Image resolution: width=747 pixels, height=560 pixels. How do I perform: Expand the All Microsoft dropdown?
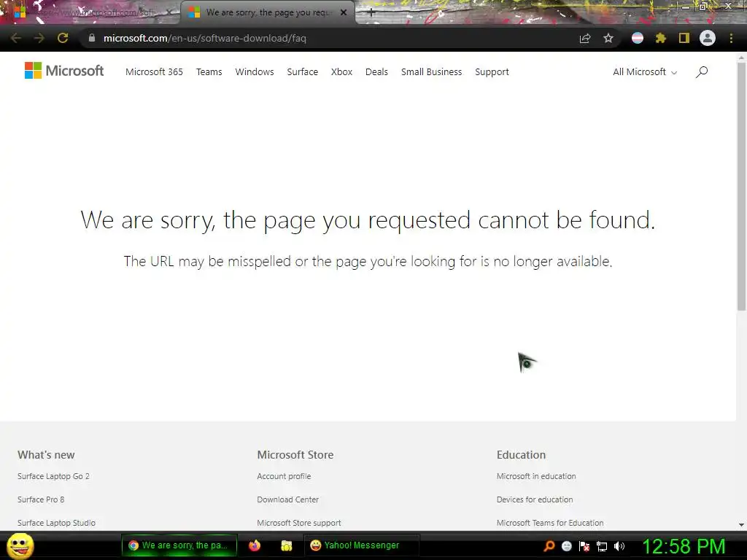point(645,72)
